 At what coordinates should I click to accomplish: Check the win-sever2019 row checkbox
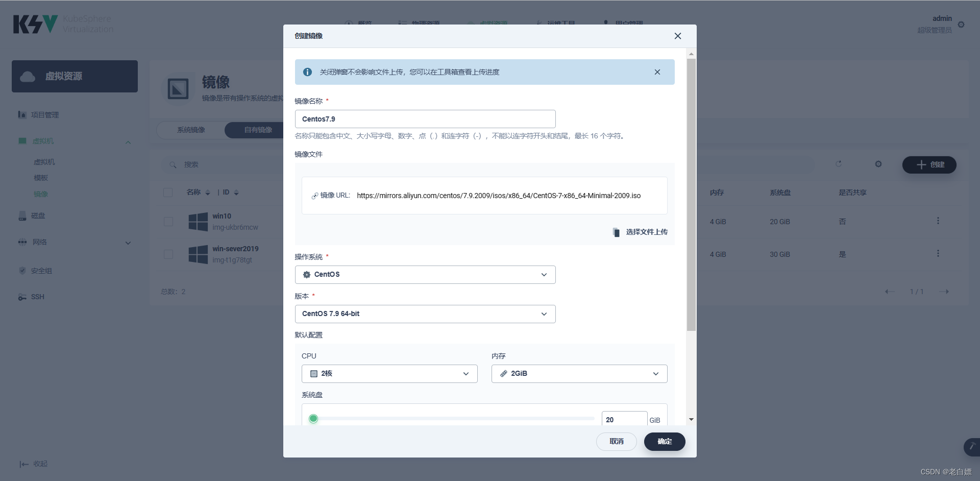(168, 254)
